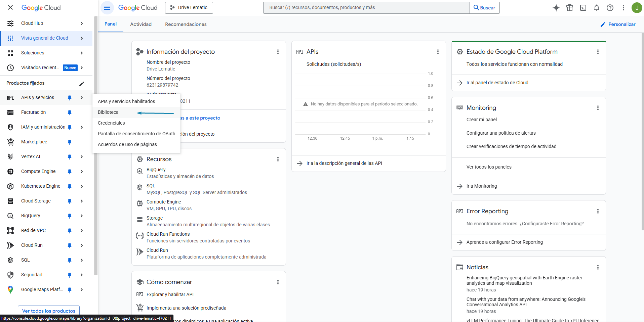Image resolution: width=644 pixels, height=322 pixels.
Task: Switch to the Actividad tab
Action: click(141, 24)
